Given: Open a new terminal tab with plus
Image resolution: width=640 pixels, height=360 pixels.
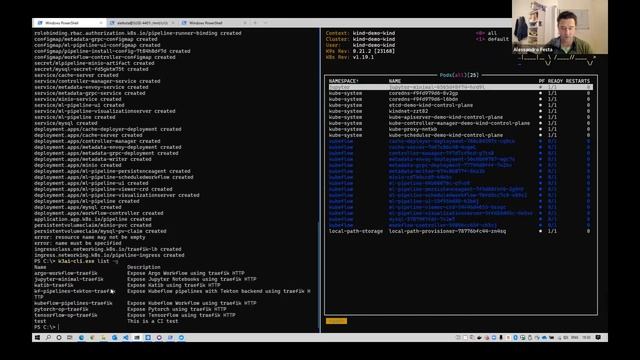Looking at the screenshot, I should (256, 23).
